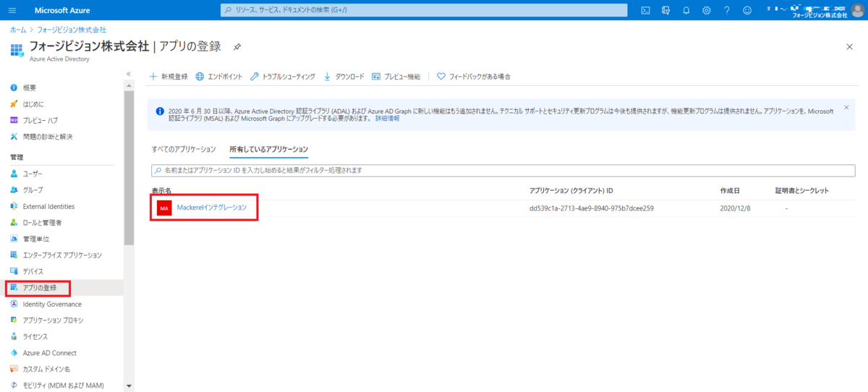
Task: Open Azure AD Connect in sidebar
Action: tap(49, 353)
